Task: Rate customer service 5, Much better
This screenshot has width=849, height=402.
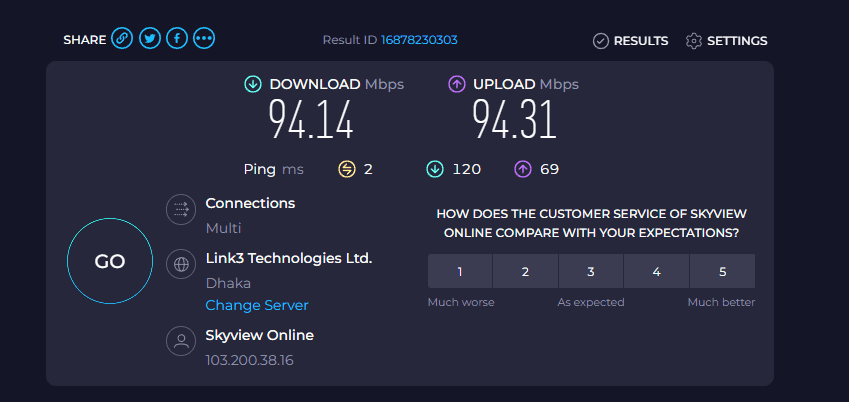Action: [x=722, y=271]
